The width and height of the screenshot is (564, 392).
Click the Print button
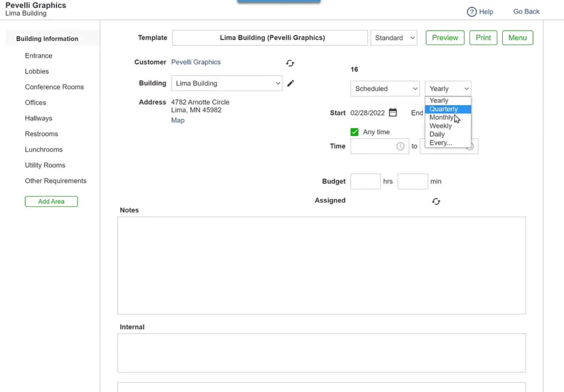(x=483, y=38)
